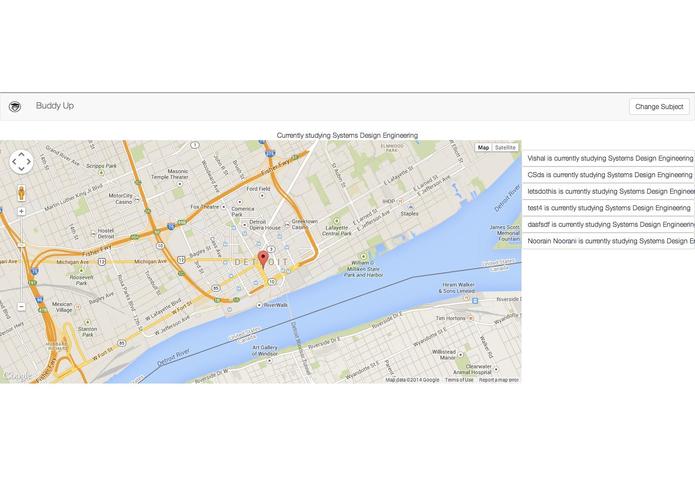Click the Hiram Walker & Sons label

pos(457,288)
